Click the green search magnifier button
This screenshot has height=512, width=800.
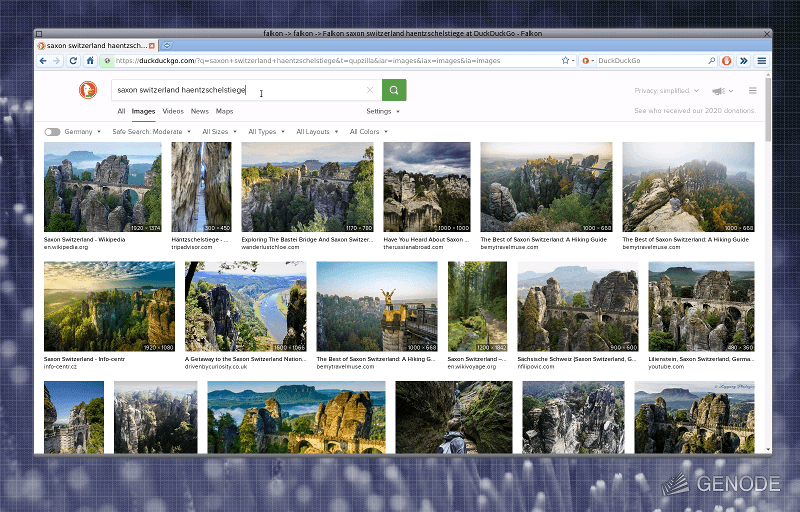[394, 90]
